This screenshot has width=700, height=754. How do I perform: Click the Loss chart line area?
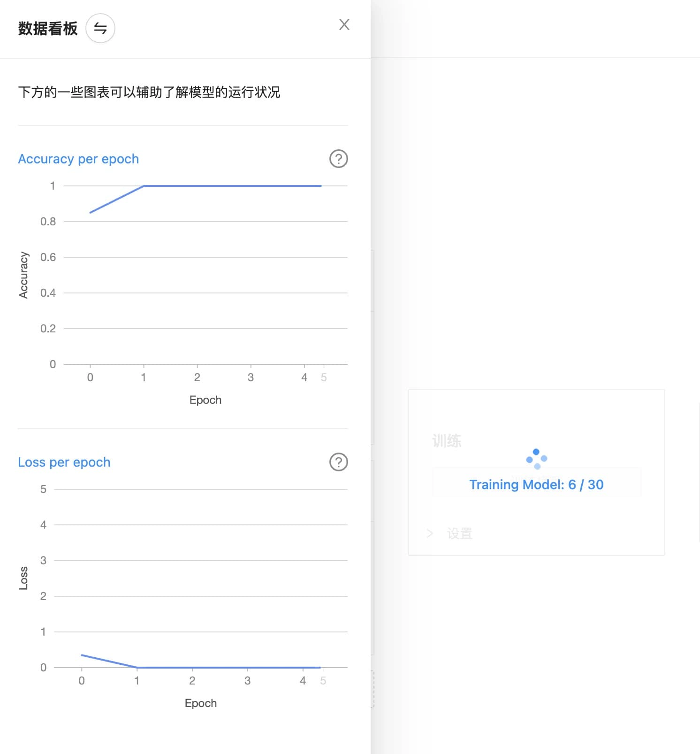tap(201, 578)
